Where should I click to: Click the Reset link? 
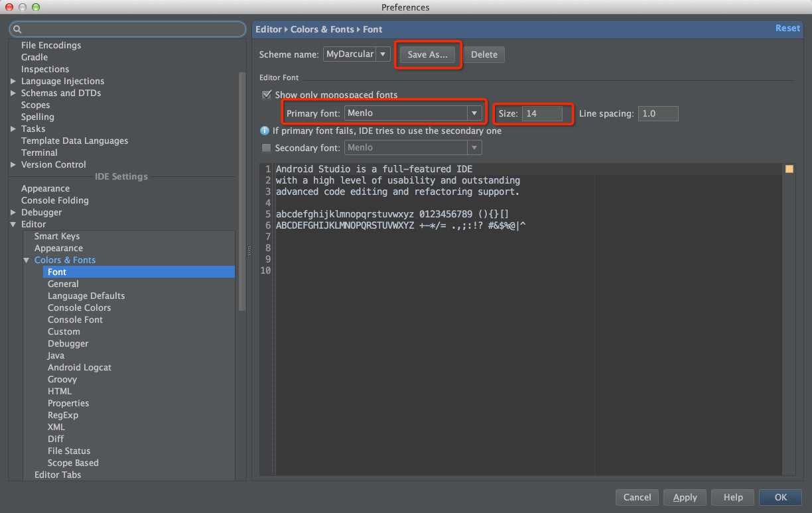pyautogui.click(x=787, y=28)
